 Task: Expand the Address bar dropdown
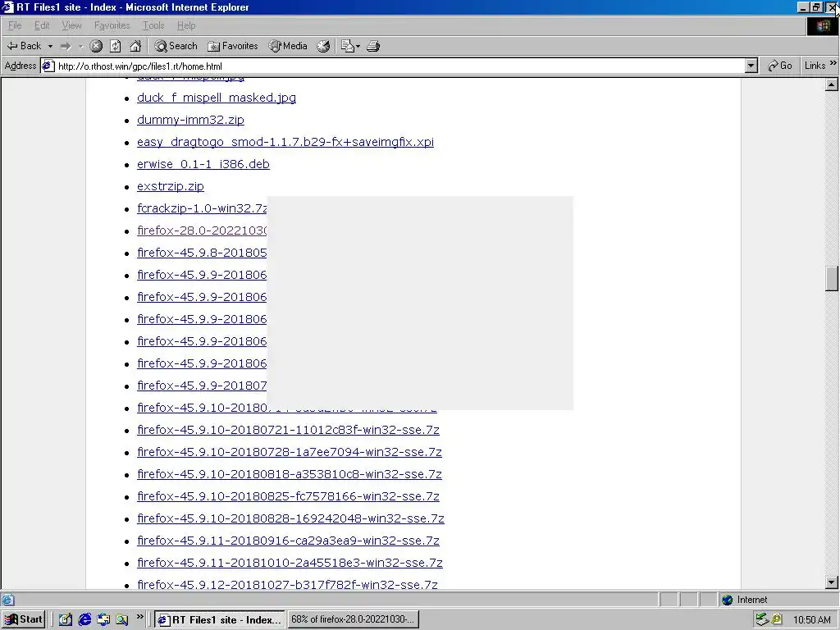[x=751, y=66]
